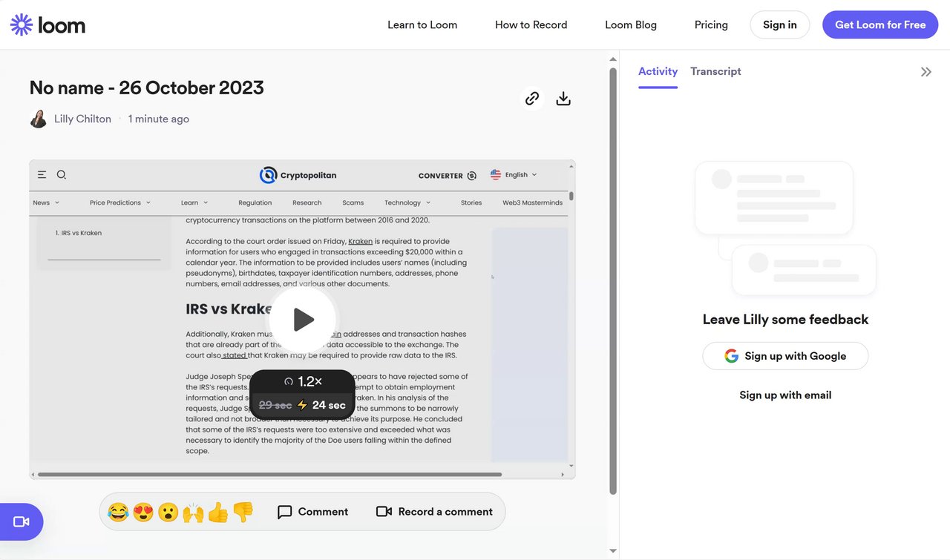React with the thumbs up emoji
This screenshot has height=560, width=950.
pyautogui.click(x=218, y=512)
